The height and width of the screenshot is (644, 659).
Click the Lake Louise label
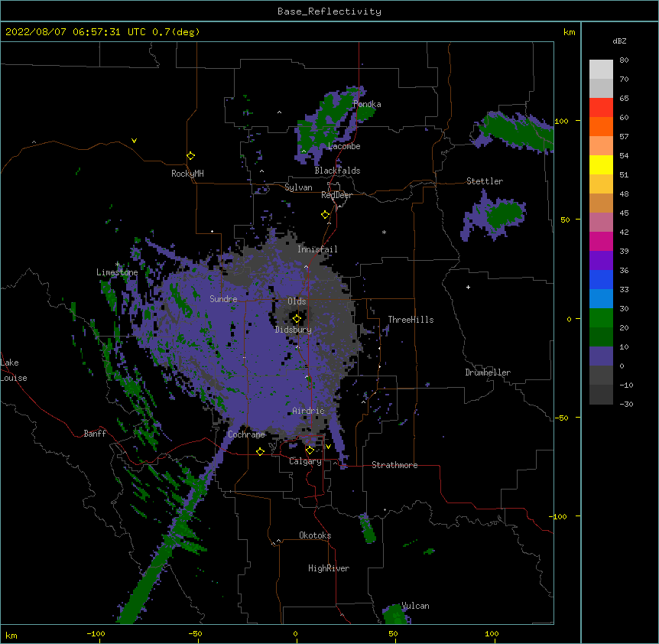(x=14, y=370)
